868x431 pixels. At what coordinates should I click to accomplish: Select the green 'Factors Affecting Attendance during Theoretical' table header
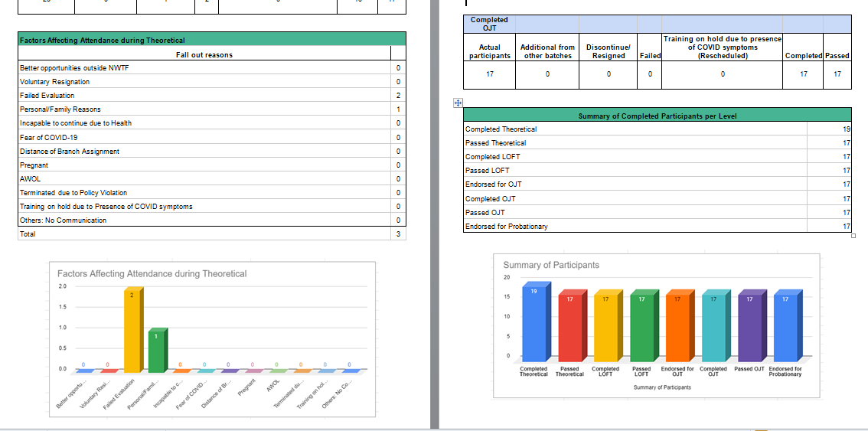pyautogui.click(x=212, y=40)
